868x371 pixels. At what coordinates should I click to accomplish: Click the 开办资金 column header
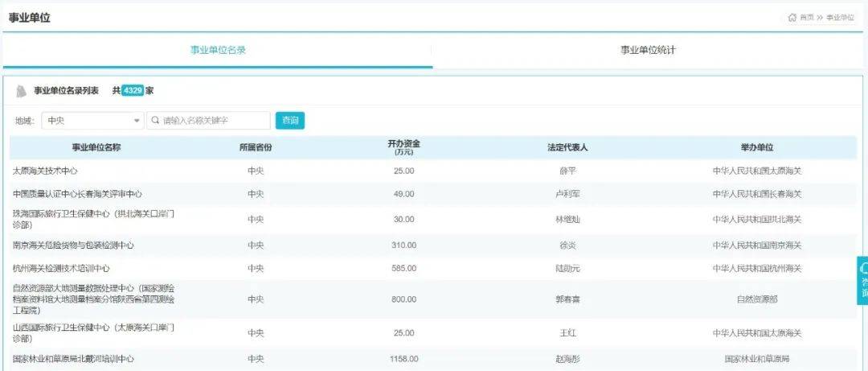(403, 147)
